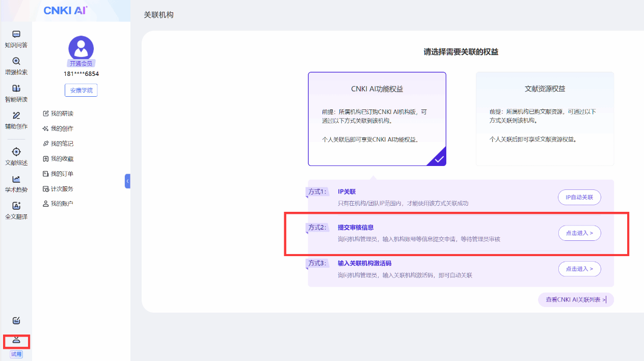Image resolution: width=644 pixels, height=361 pixels.
Task: Collapse the side panel with arrow handle
Action: coord(127,181)
